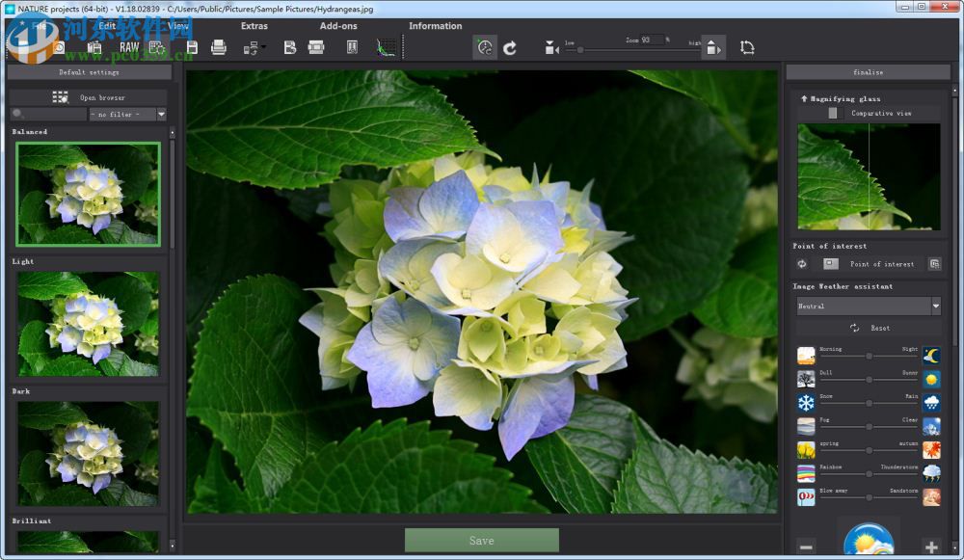This screenshot has height=560, width=964.
Task: Open the Information menu
Action: 436,26
